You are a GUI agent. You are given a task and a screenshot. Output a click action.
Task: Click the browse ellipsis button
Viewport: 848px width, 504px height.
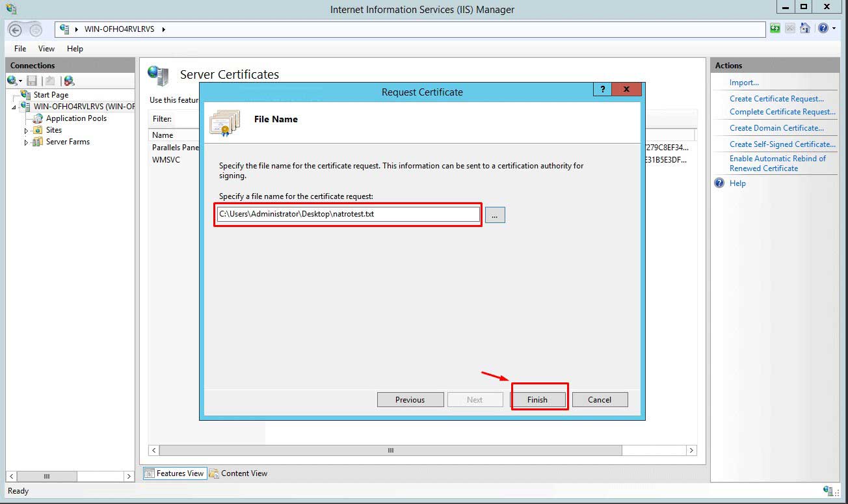click(x=494, y=215)
